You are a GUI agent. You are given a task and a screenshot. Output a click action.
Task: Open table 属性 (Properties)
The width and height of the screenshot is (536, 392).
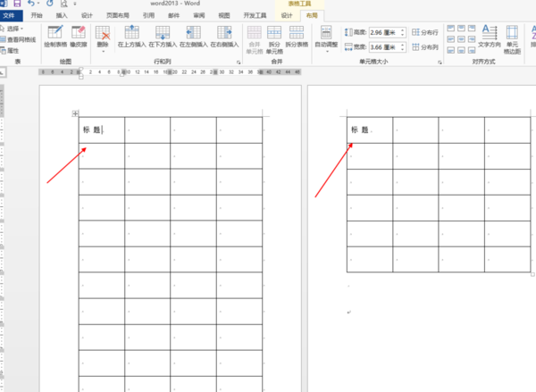[10, 51]
